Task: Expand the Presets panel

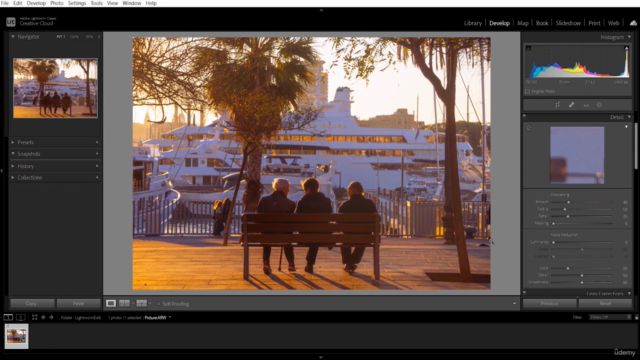Action: tap(13, 142)
